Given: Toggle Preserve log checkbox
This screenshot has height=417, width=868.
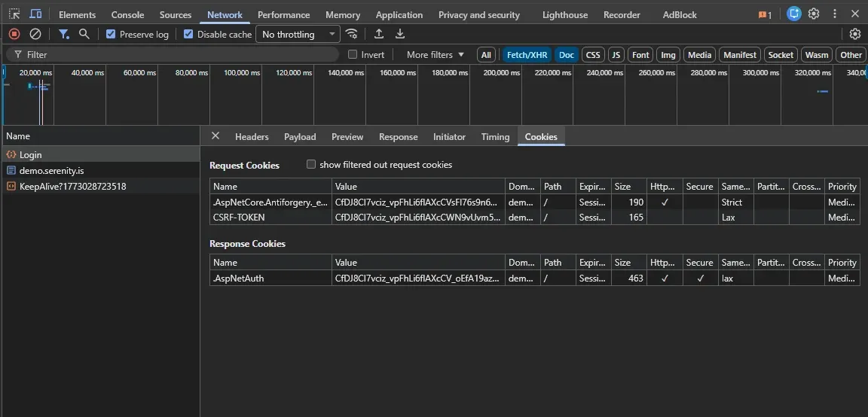Looking at the screenshot, I should (x=111, y=35).
